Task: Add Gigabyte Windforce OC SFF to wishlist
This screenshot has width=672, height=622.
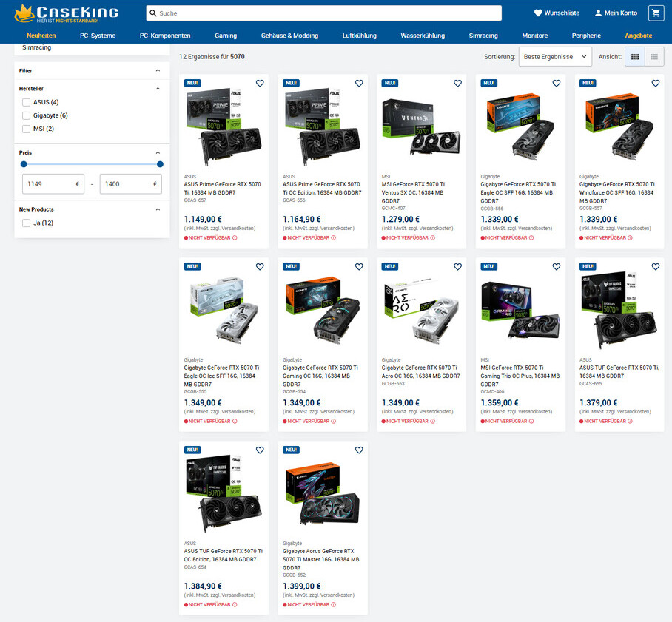Action: click(655, 83)
